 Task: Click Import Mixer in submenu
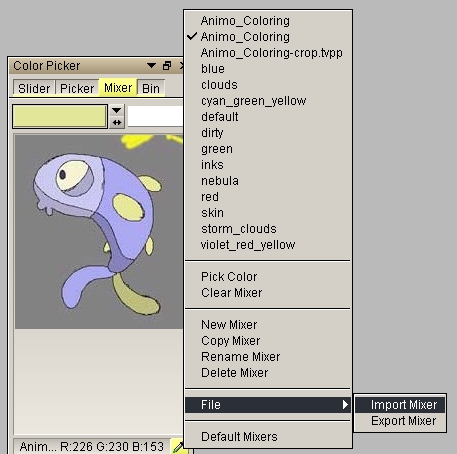[400, 405]
